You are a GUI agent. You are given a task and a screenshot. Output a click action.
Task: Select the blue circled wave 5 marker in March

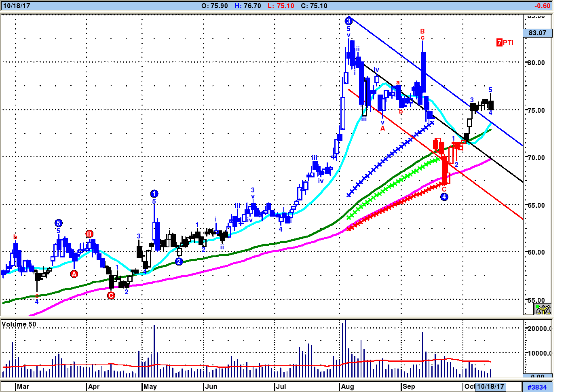click(59, 223)
